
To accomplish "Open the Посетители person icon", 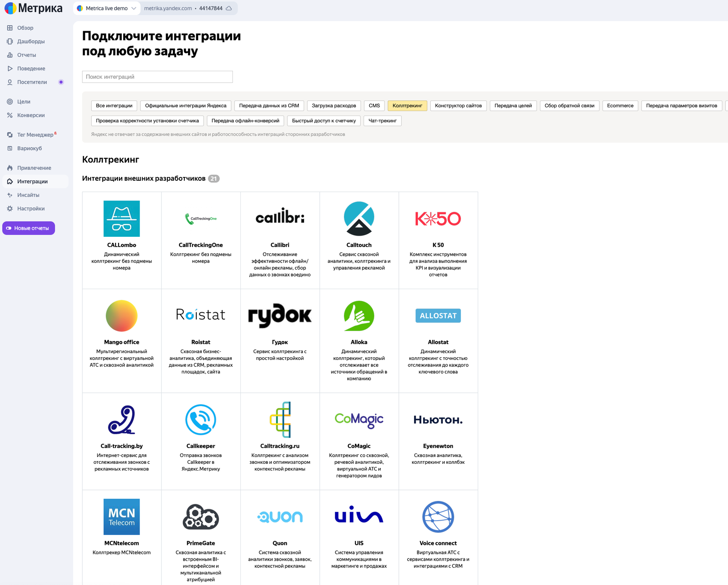I will point(10,82).
